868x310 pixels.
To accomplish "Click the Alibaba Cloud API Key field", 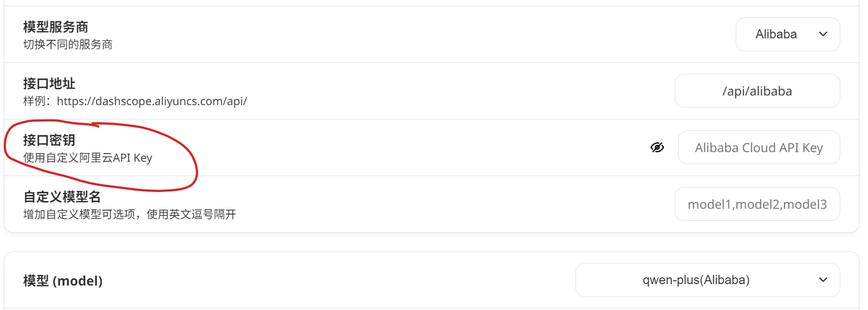I will click(759, 147).
